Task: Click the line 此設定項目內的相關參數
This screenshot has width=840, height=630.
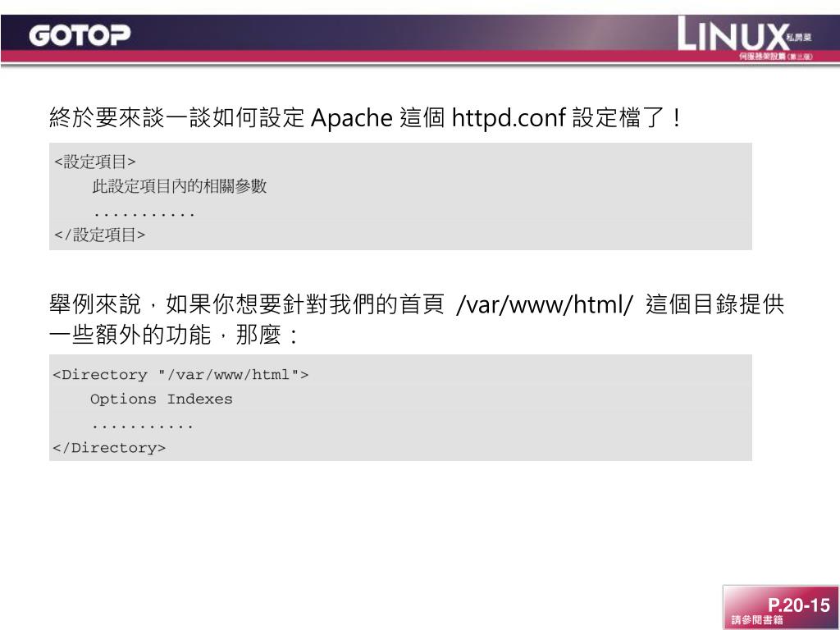Action: [180, 186]
